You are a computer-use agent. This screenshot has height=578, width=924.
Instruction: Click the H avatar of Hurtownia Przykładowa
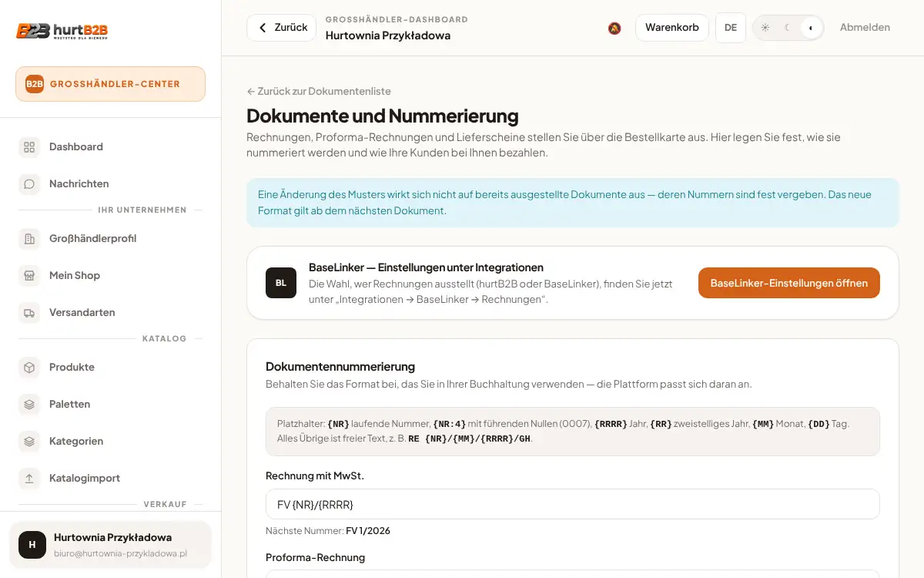point(32,544)
